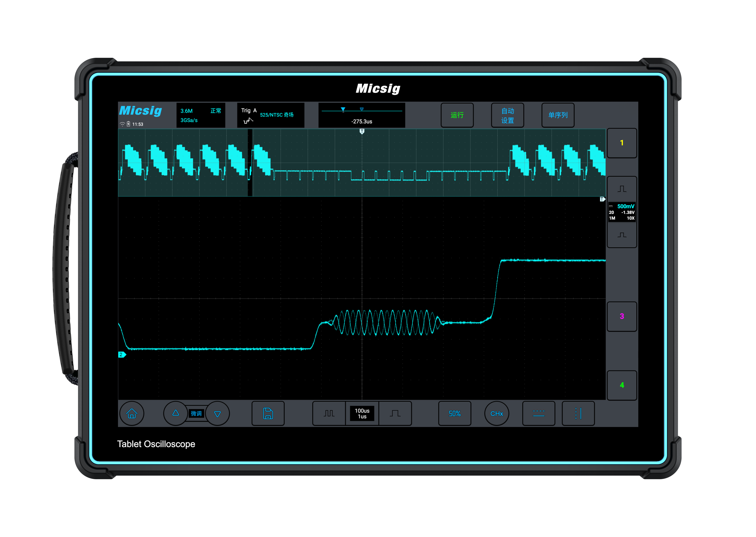Tap the home icon button
The height and width of the screenshot is (537, 756).
click(132, 413)
